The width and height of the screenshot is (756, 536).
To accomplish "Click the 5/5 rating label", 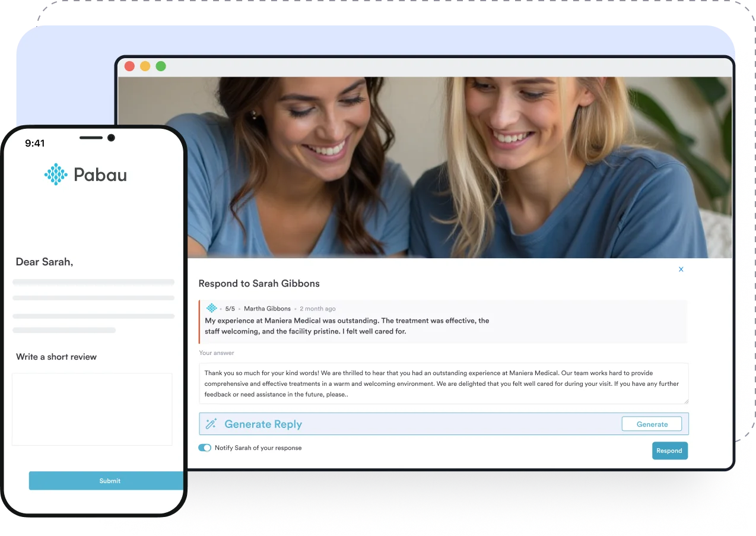I will tap(230, 309).
